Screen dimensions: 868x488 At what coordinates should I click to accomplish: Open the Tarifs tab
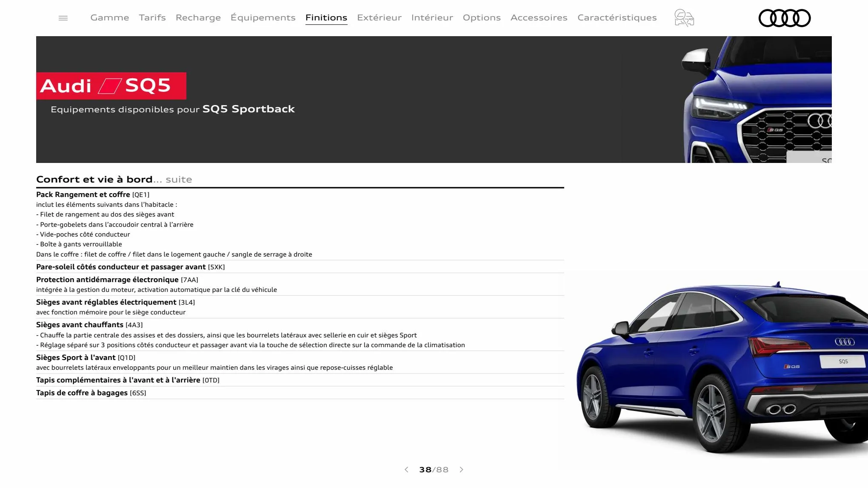pyautogui.click(x=152, y=17)
